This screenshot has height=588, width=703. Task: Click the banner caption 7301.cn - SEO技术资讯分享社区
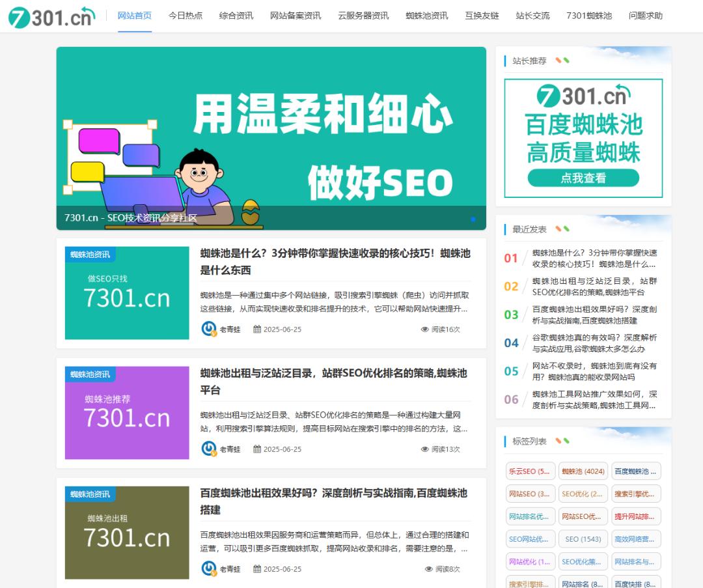pyautogui.click(x=130, y=218)
